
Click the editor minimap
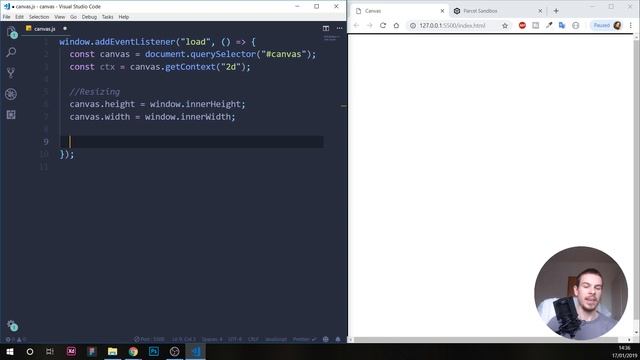click(x=330, y=39)
